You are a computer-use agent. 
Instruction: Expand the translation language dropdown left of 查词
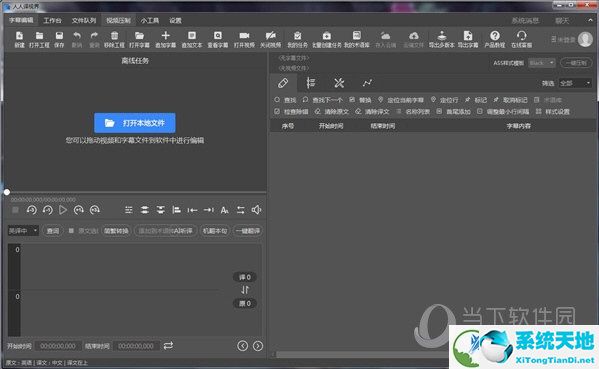coord(23,231)
